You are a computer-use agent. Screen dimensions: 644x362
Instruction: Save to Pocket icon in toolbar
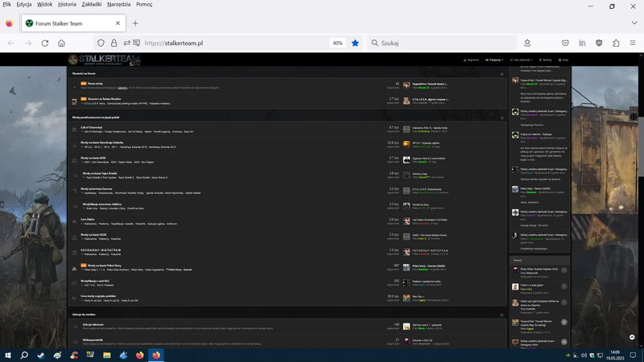526,43
